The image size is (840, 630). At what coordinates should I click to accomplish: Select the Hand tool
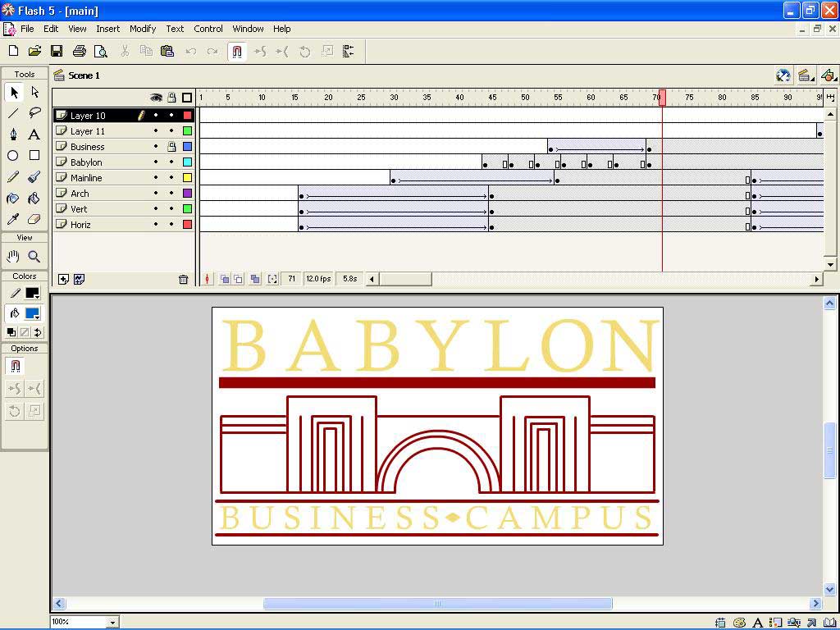(14, 256)
